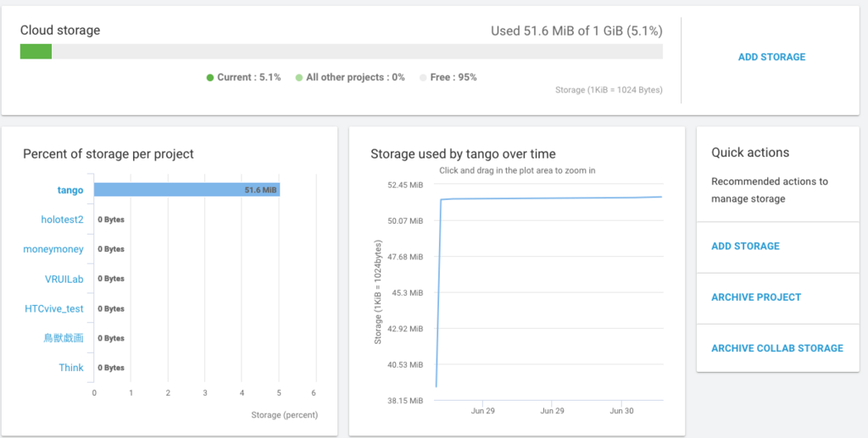Click the tango 51.6 MiB storage bar
Viewport: 868px width, 438px height.
pyautogui.click(x=186, y=190)
